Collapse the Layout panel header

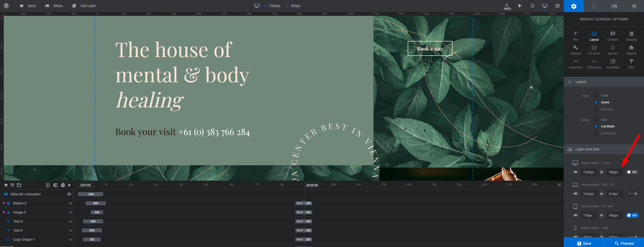(x=604, y=82)
